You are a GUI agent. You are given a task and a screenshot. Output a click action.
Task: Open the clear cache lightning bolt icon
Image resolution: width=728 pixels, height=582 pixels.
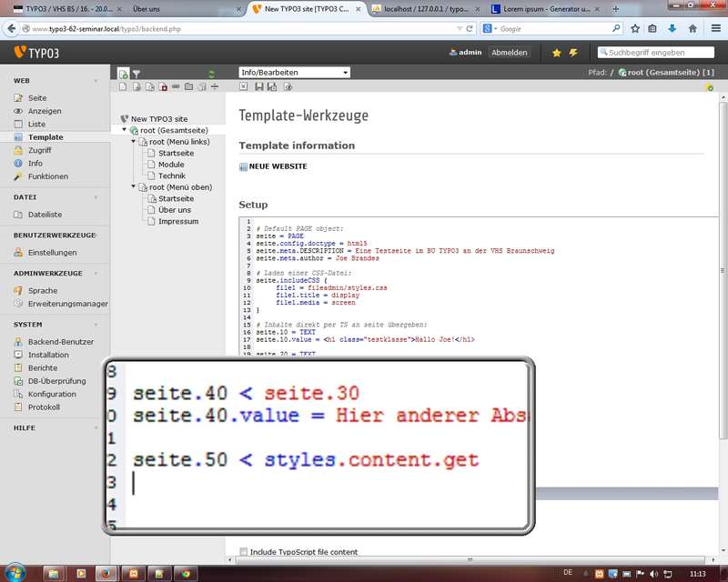point(572,53)
